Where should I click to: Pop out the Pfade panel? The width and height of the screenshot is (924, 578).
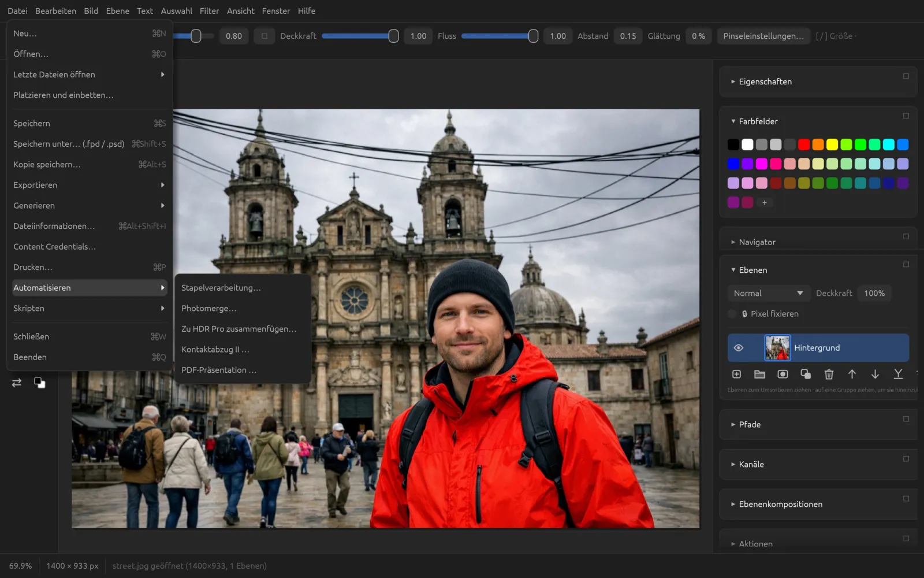[906, 419]
